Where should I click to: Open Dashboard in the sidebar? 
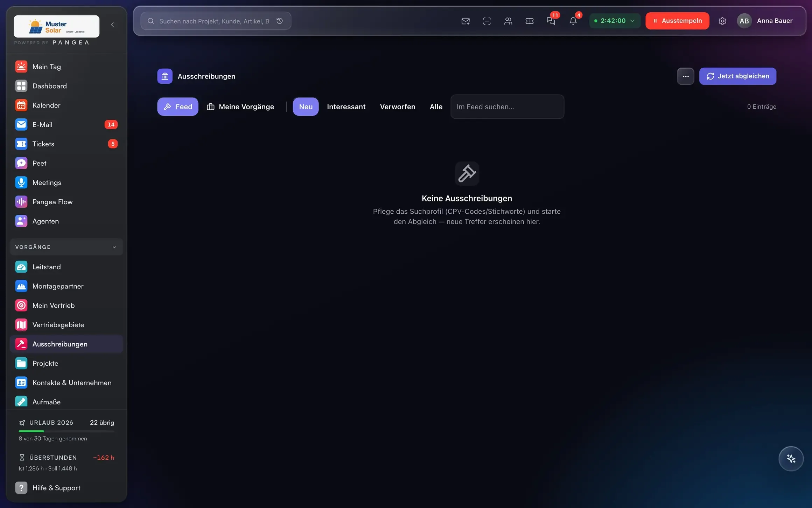coord(66,86)
